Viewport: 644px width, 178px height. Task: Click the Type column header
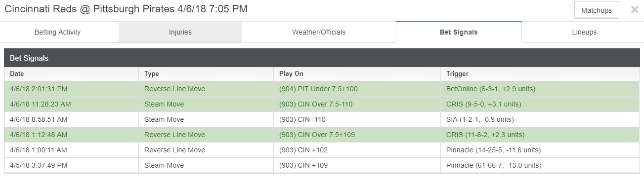pyautogui.click(x=206, y=74)
